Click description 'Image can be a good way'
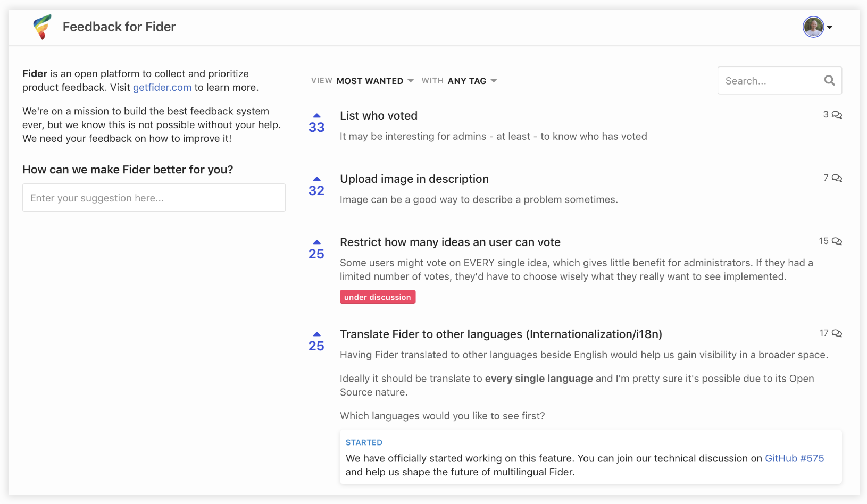 [x=479, y=199]
